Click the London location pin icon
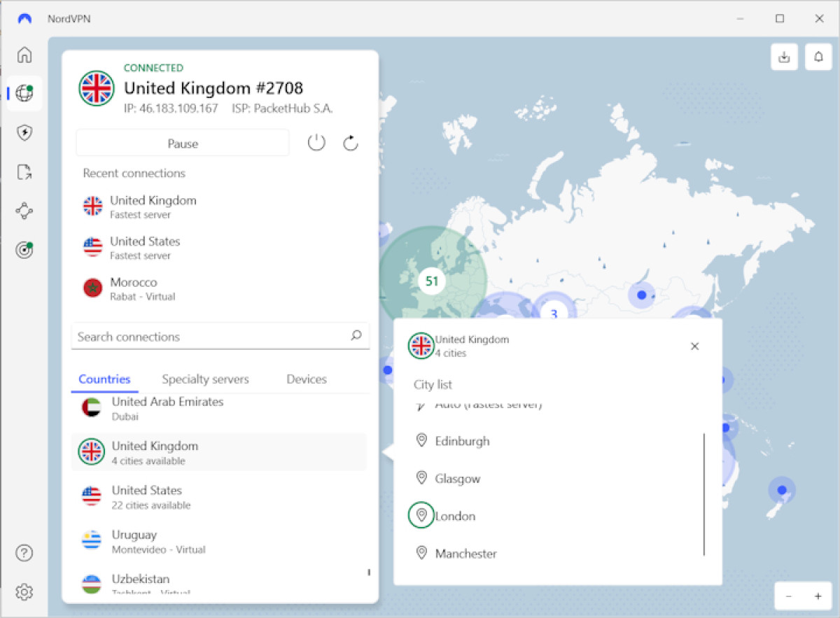The image size is (840, 618). (421, 516)
